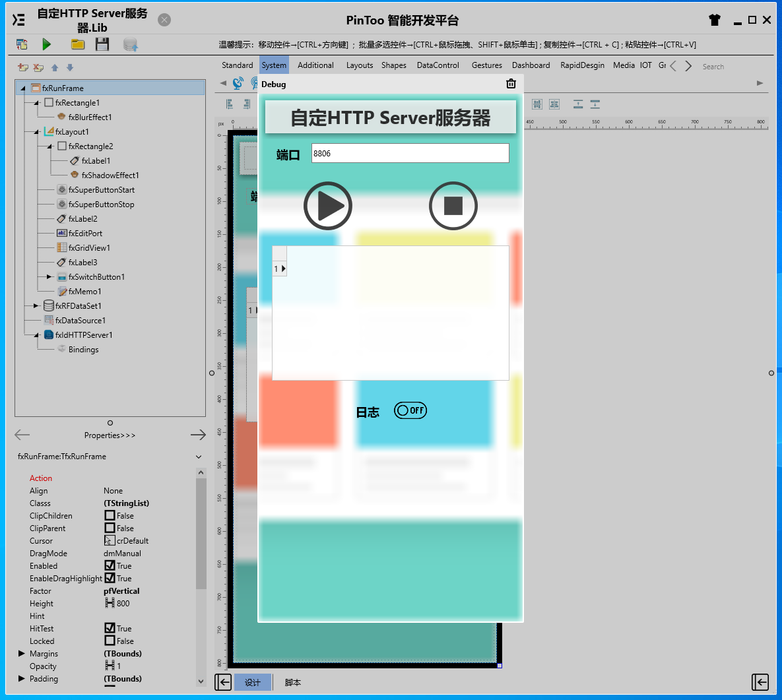Screen dimensions: 782x700
Task: Select the satellite dish component in the System palette
Action: pos(238,83)
